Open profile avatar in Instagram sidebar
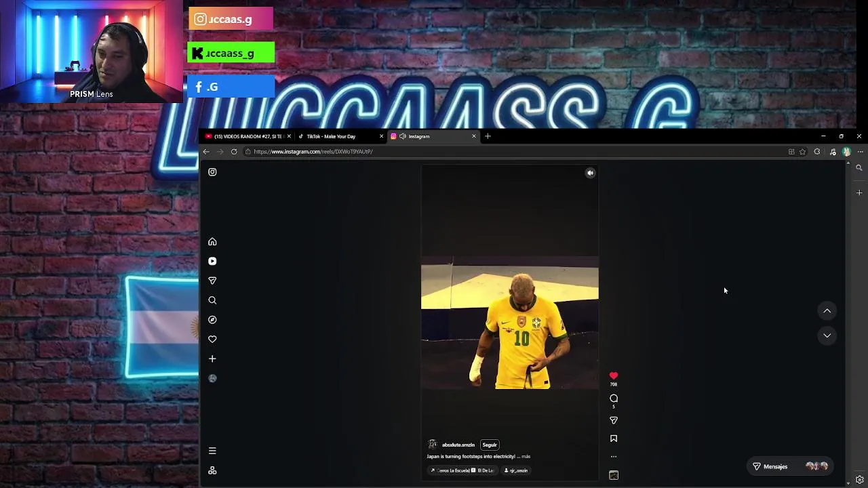The width and height of the screenshot is (868, 488). tap(212, 378)
